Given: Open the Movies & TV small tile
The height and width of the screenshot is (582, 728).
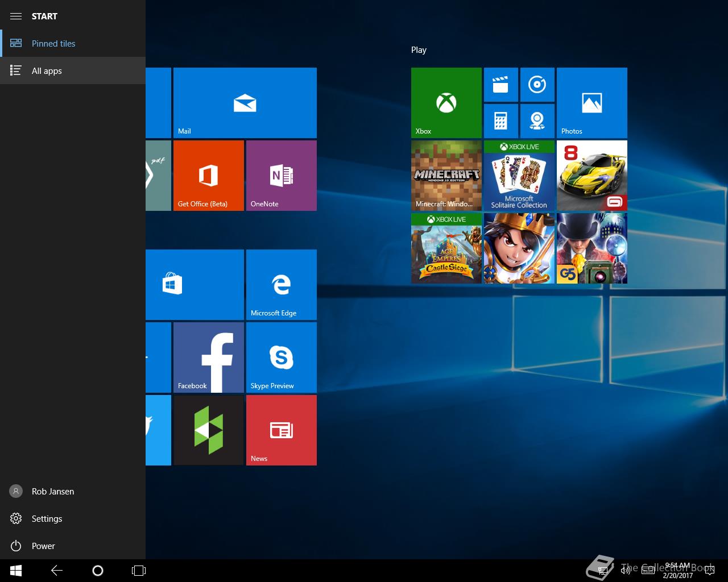Looking at the screenshot, I should 500,85.
